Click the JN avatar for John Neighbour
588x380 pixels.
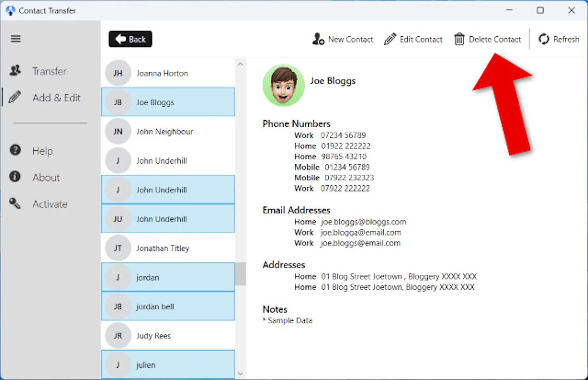click(x=118, y=131)
